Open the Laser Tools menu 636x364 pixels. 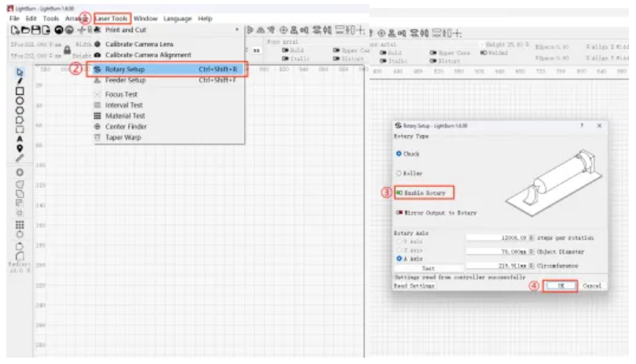tap(112, 19)
